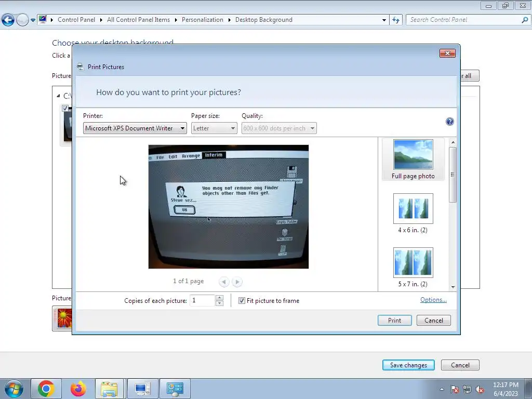
Task: Select 4 x 6 in. (2) layout
Action: (413, 214)
